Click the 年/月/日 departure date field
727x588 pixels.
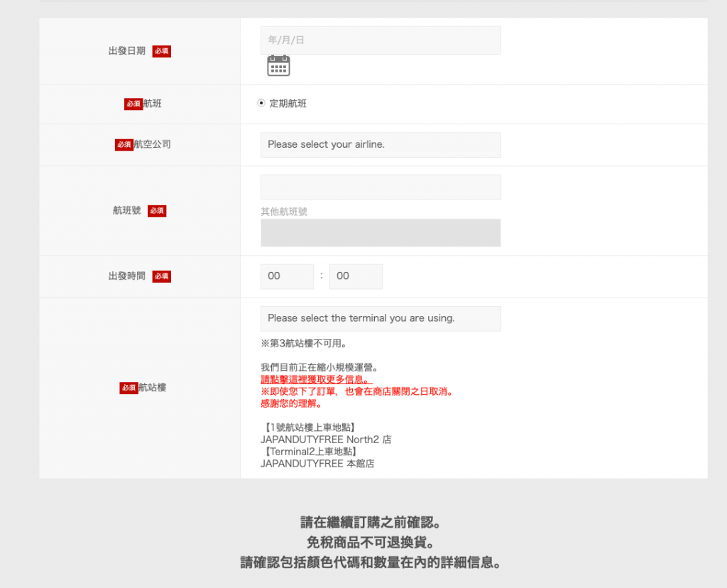381,40
